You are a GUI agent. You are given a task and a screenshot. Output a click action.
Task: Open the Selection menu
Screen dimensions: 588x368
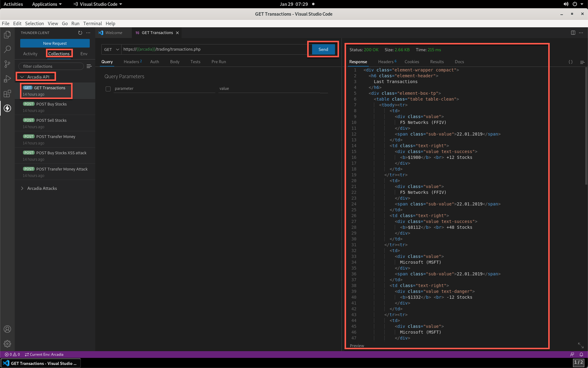click(x=34, y=24)
